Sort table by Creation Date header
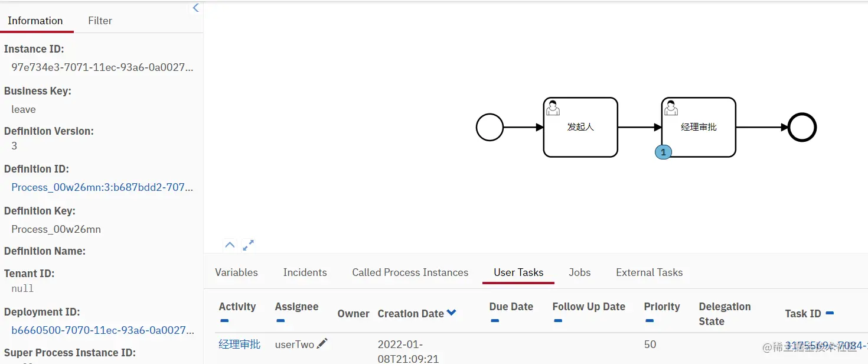 (410, 314)
